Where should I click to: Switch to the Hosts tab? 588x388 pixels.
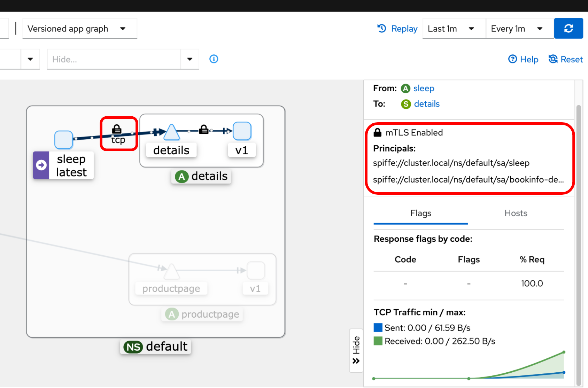516,213
